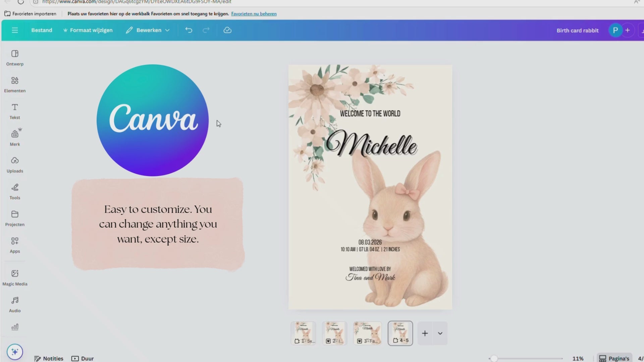644x362 pixels.
Task: Open the Audio panel
Action: (15, 305)
